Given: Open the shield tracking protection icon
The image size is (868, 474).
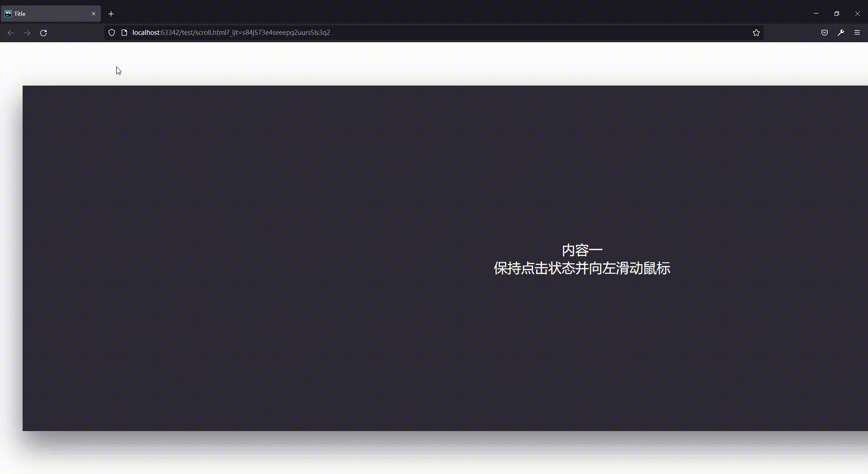Looking at the screenshot, I should tap(112, 33).
